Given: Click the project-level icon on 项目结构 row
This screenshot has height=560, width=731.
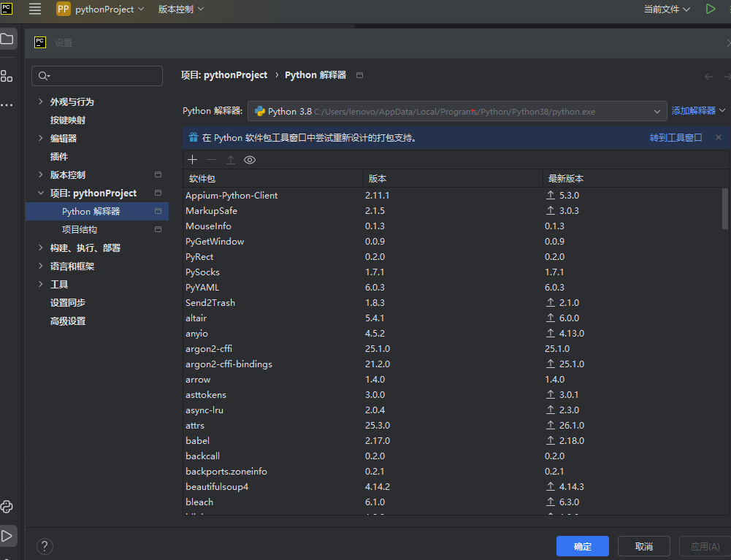Looking at the screenshot, I should 158,229.
